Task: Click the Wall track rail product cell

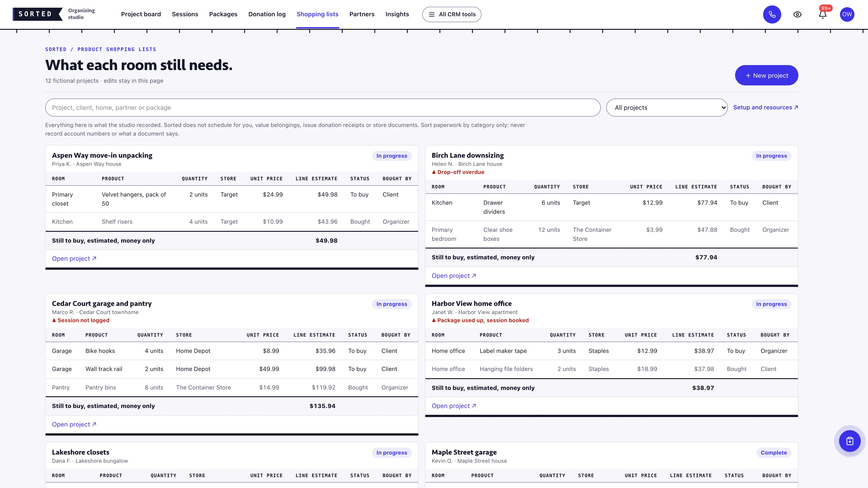Action: (104, 369)
